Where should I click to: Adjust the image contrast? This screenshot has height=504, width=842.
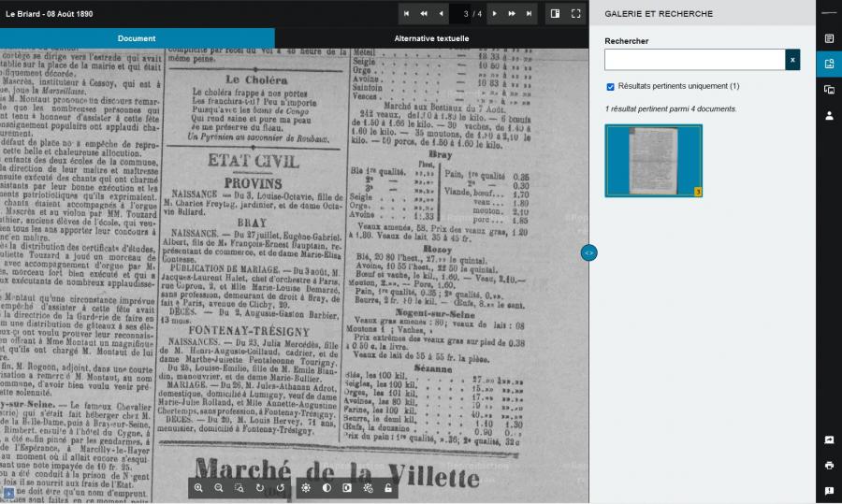click(x=327, y=488)
